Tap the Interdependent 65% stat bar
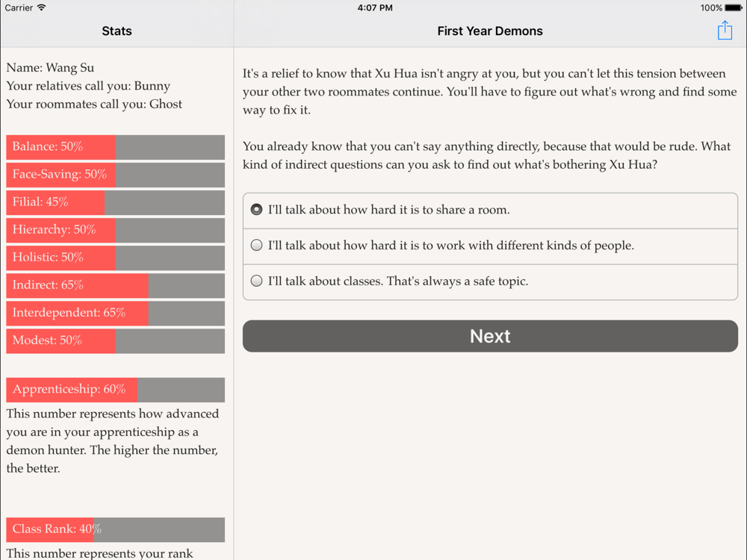747x560 pixels. (x=115, y=313)
